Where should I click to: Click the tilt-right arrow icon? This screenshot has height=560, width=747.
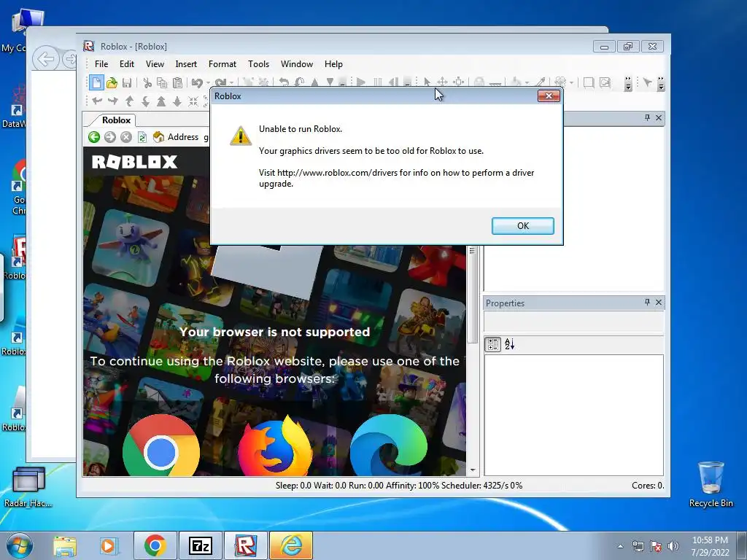pyautogui.click(x=113, y=101)
